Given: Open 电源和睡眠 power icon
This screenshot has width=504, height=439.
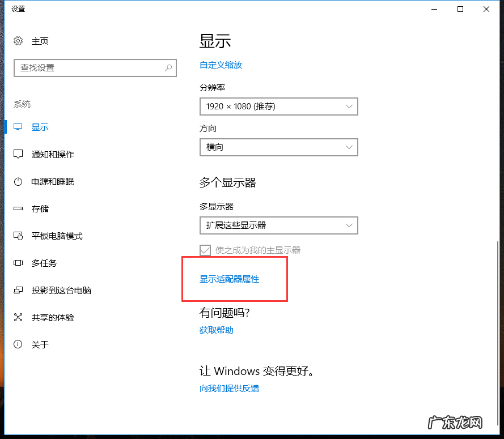Looking at the screenshot, I should pos(17,181).
